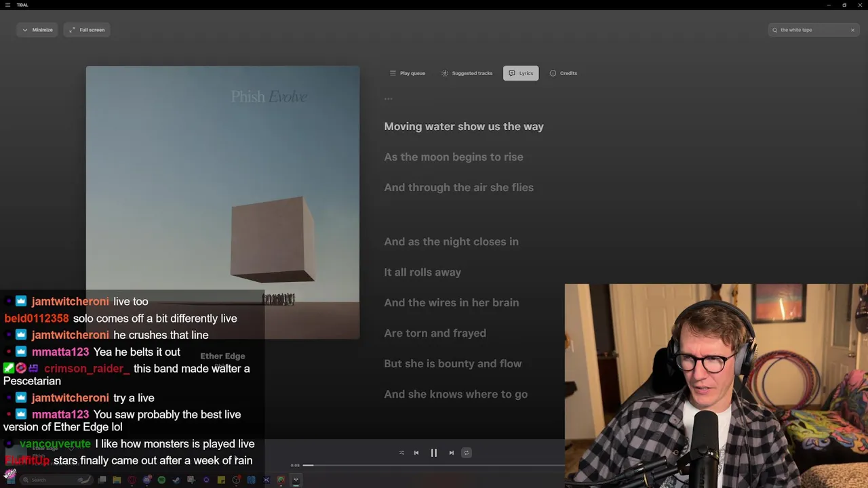Jump to lyric 'Are torn and frayed'
The width and height of the screenshot is (868, 488).
coord(435,333)
